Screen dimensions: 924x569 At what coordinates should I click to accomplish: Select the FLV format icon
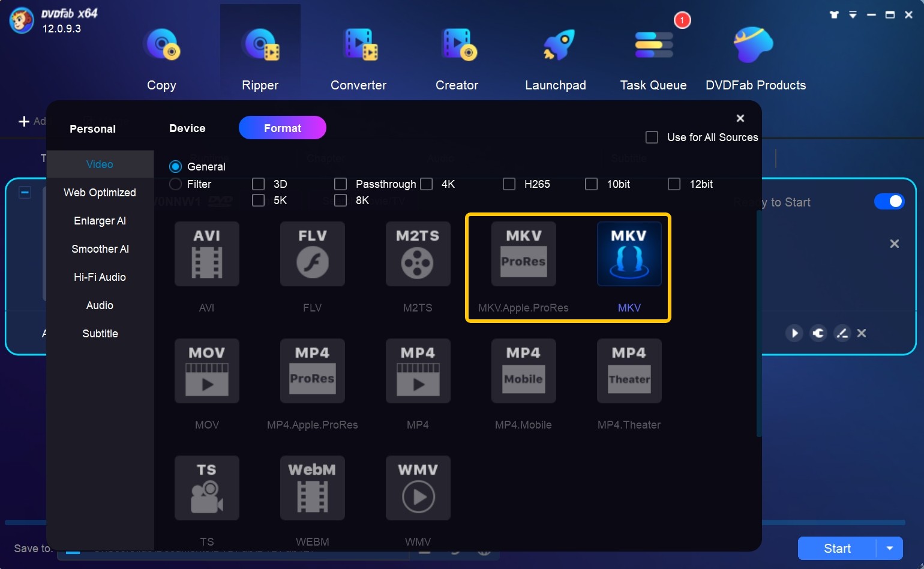tap(313, 254)
